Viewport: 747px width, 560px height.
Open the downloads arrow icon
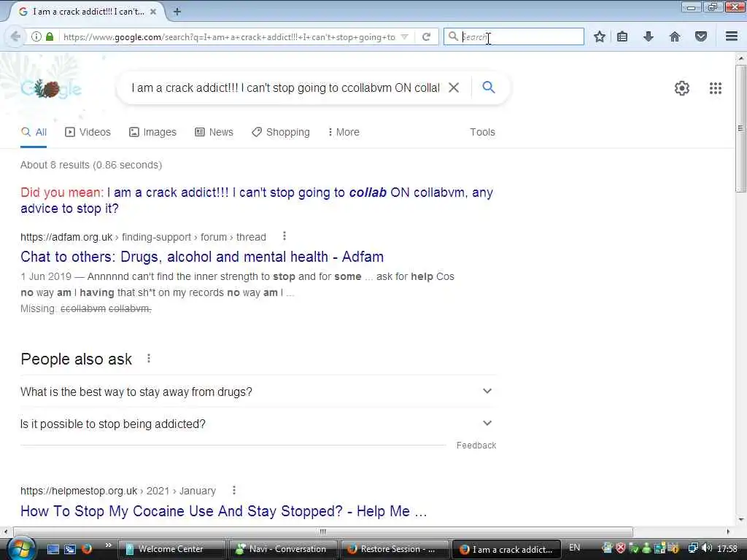(649, 36)
